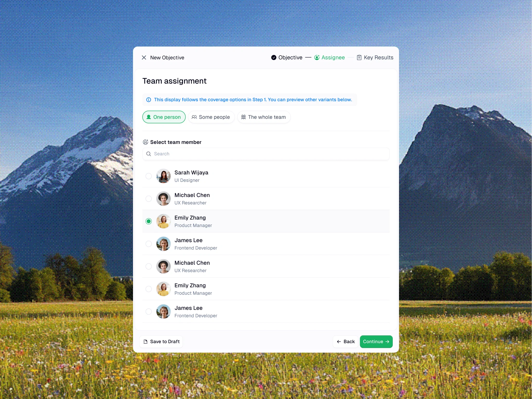Click the Back button
Viewport: 532px width, 399px height.
[x=345, y=342]
